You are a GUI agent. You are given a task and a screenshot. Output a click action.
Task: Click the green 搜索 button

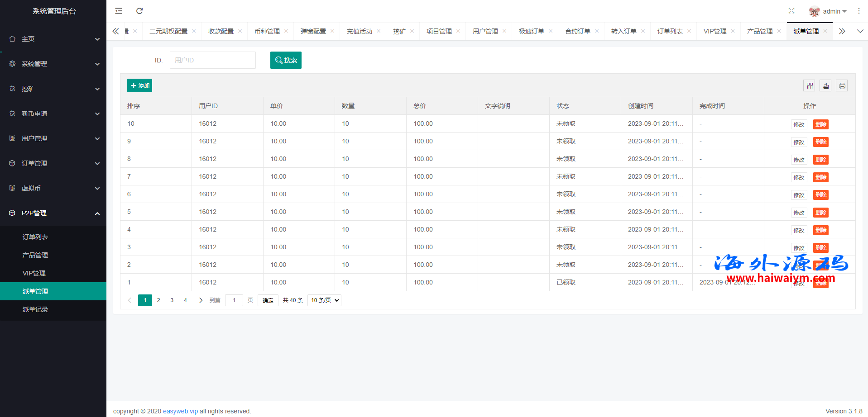click(x=286, y=60)
